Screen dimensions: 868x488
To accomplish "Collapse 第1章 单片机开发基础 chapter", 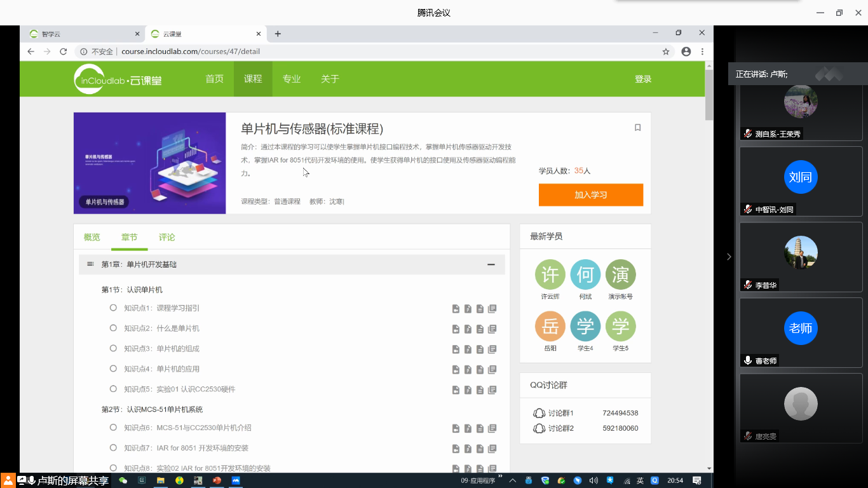I will pos(491,264).
